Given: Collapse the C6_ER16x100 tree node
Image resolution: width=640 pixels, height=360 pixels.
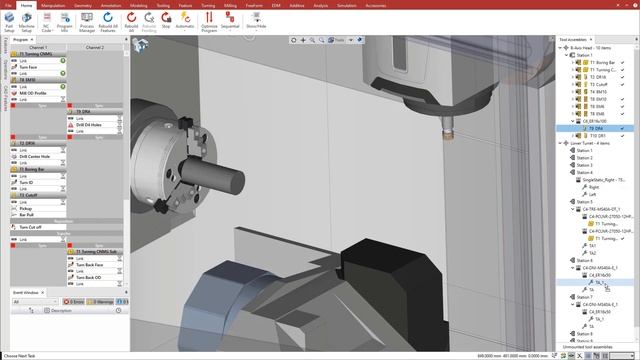Looking at the screenshot, I should click(573, 121).
